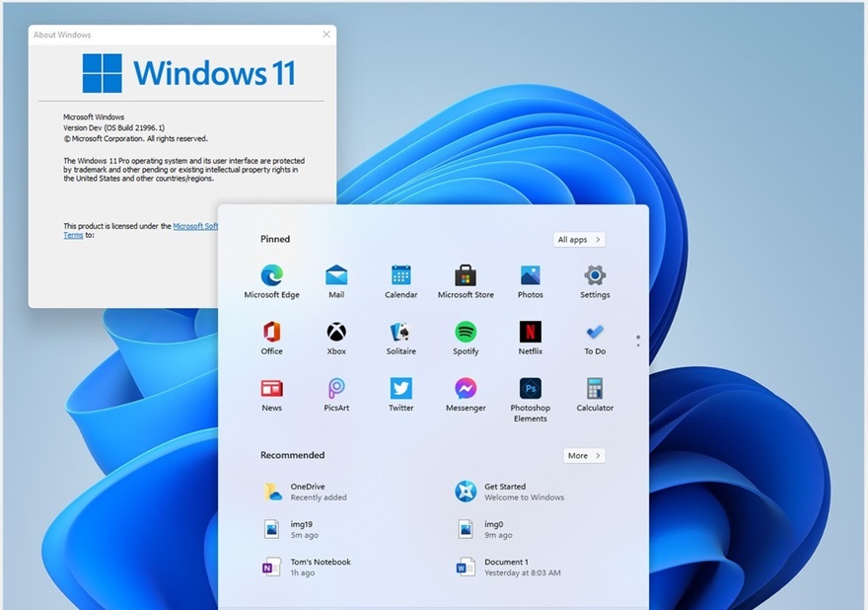Screen dimensions: 868x610
Task: Launch the Mail app
Action: (335, 277)
